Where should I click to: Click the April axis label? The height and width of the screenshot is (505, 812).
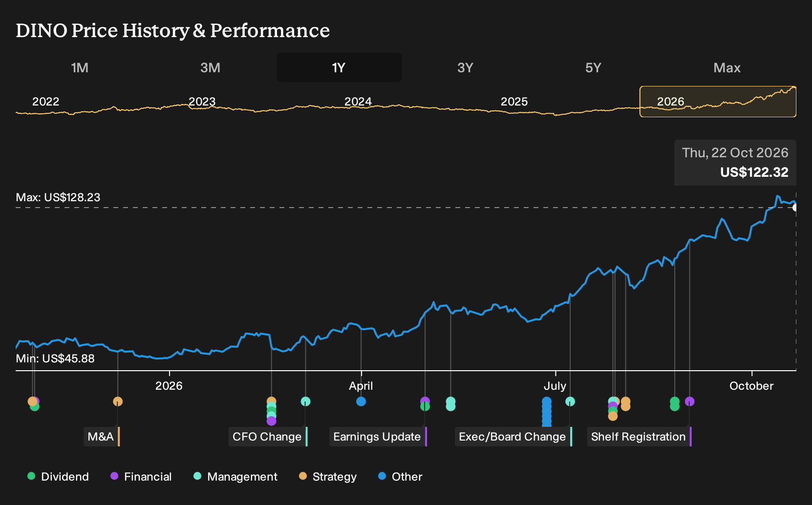[x=361, y=386]
